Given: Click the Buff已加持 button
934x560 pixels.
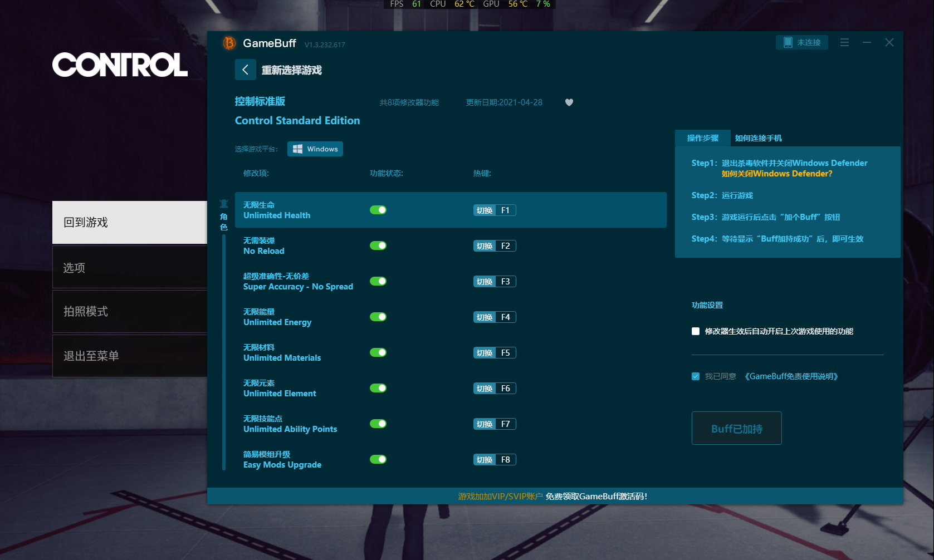Looking at the screenshot, I should tap(736, 428).
